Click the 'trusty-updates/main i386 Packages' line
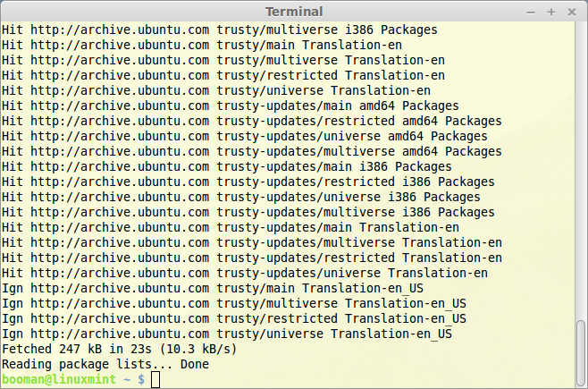 (x=226, y=166)
